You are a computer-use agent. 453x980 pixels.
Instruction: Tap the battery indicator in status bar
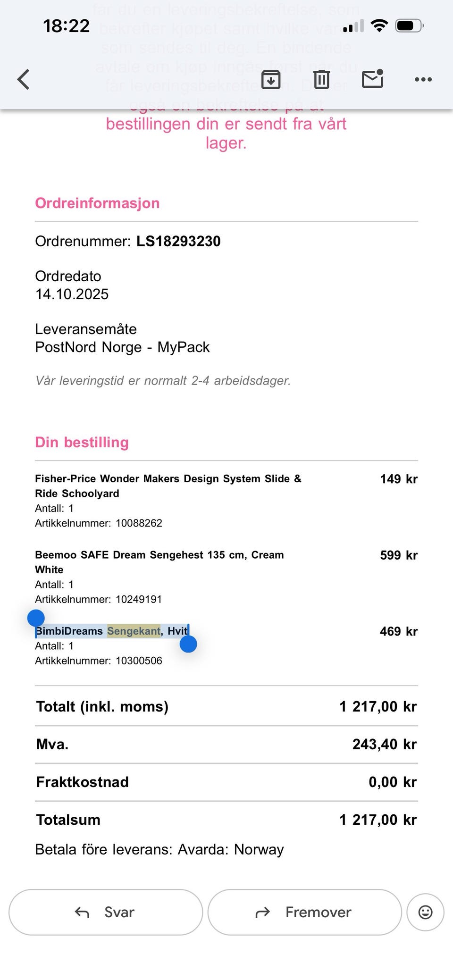(x=410, y=25)
